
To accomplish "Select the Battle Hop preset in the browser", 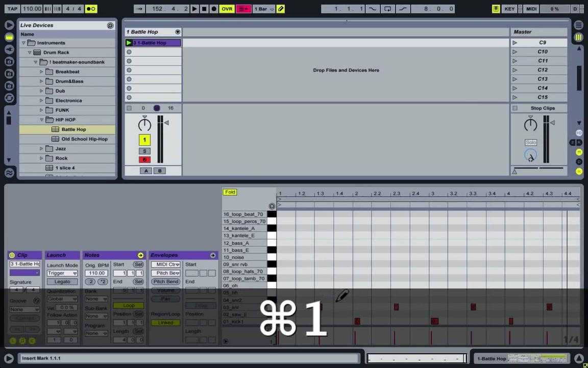I will pyautogui.click(x=73, y=129).
